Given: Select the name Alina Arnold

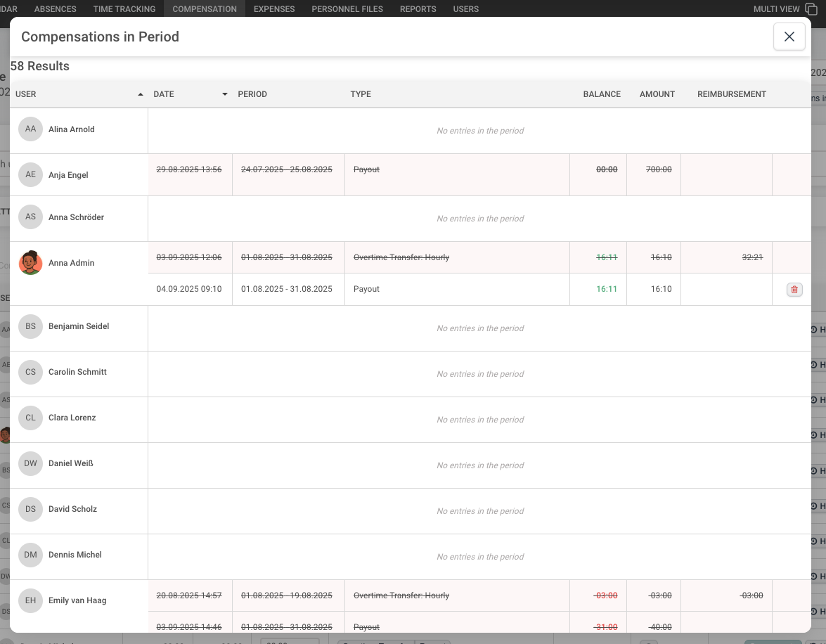Looking at the screenshot, I should (x=72, y=129).
